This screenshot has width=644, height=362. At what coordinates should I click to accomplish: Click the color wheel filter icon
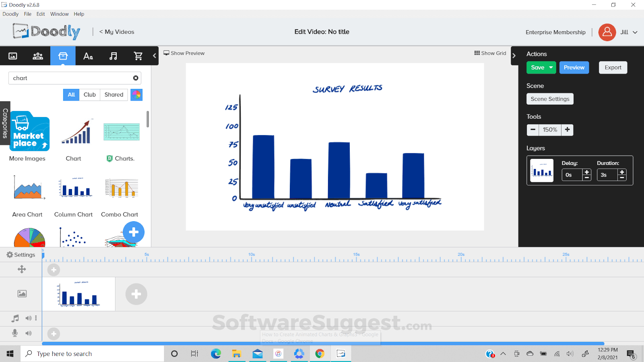pos(136,95)
